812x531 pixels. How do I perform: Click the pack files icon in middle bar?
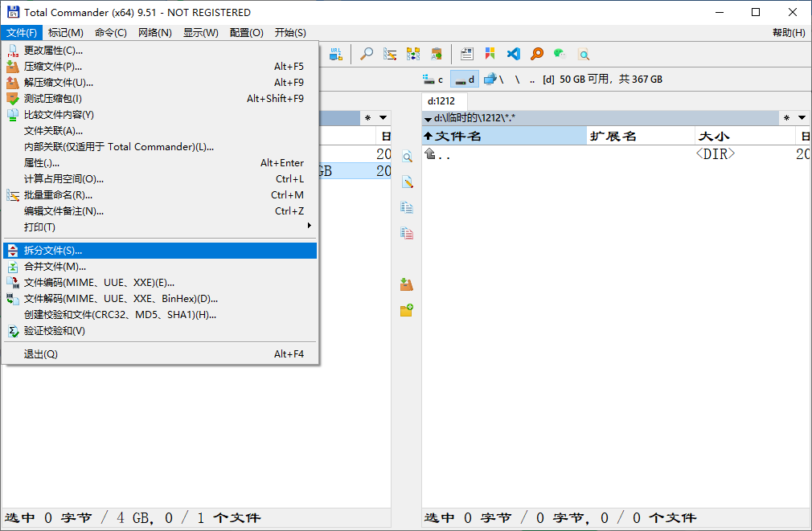point(407,284)
